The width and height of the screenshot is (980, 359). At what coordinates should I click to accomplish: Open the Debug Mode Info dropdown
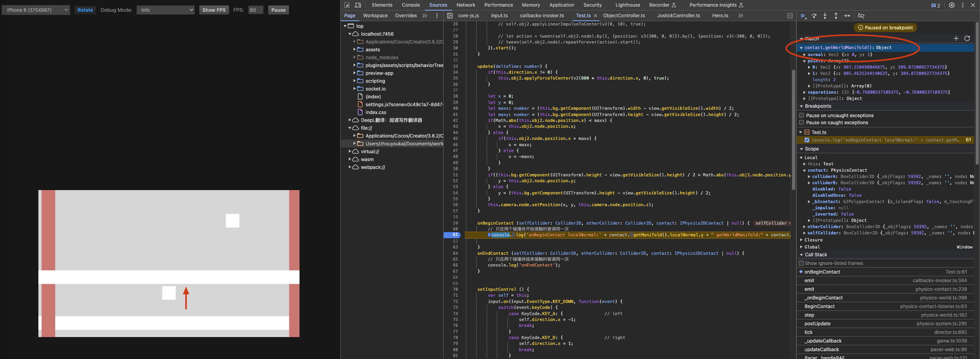tap(166, 10)
